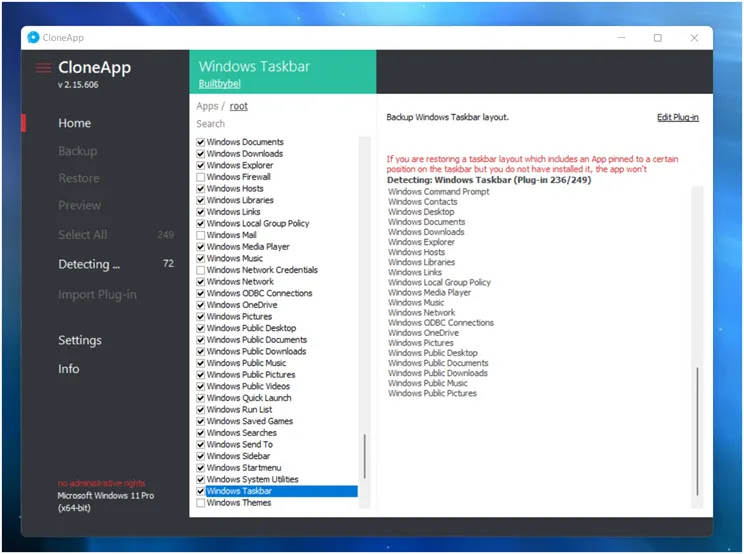744x554 pixels.
Task: Open Preview from the sidebar
Action: [x=79, y=205]
